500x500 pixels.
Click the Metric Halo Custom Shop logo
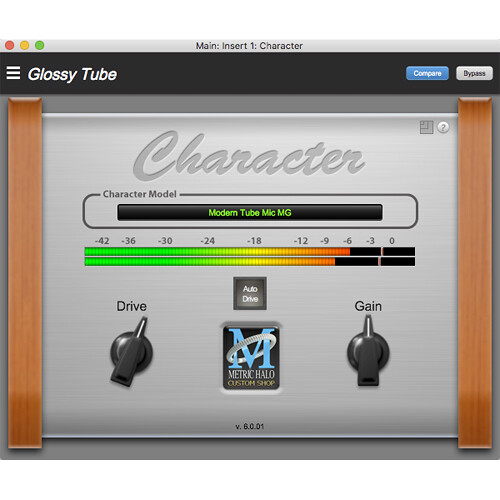pos(251,357)
